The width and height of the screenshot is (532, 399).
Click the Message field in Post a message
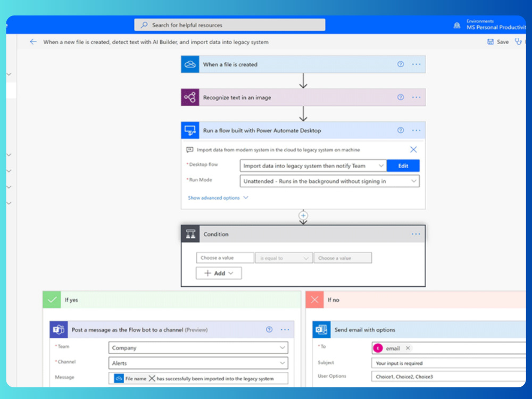coord(198,378)
